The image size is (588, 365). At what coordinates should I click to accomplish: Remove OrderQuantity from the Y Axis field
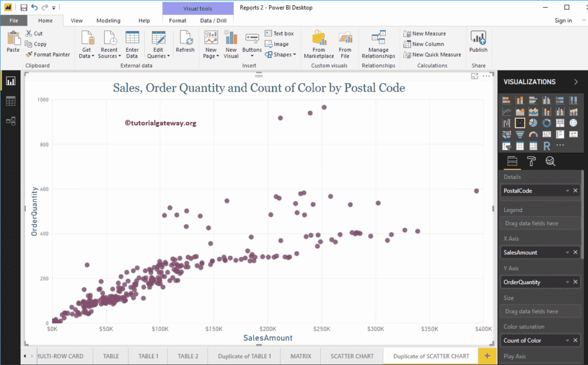click(575, 282)
